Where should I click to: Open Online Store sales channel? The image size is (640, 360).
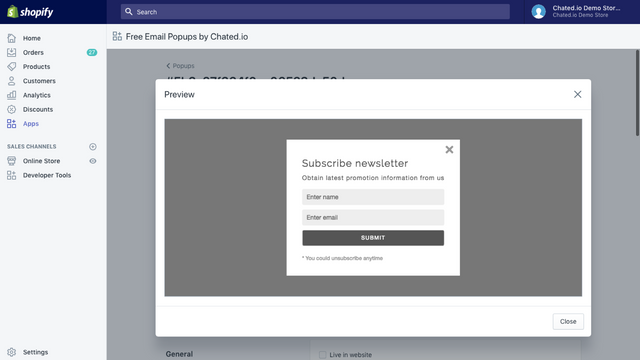pos(41,161)
